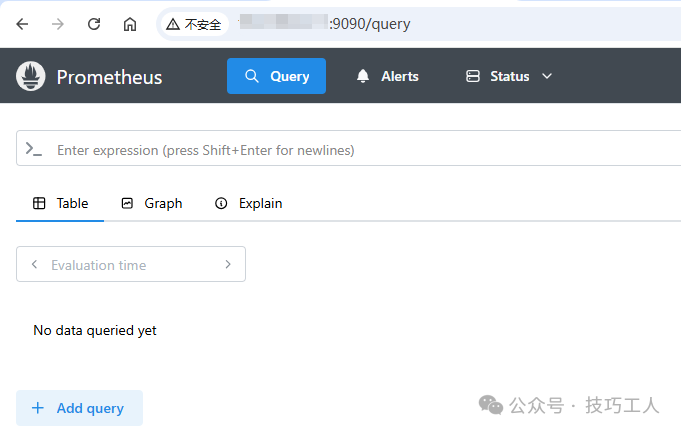Viewport: 681px width, 432px height.
Task: Click the browser forward arrow
Action: (x=58, y=24)
